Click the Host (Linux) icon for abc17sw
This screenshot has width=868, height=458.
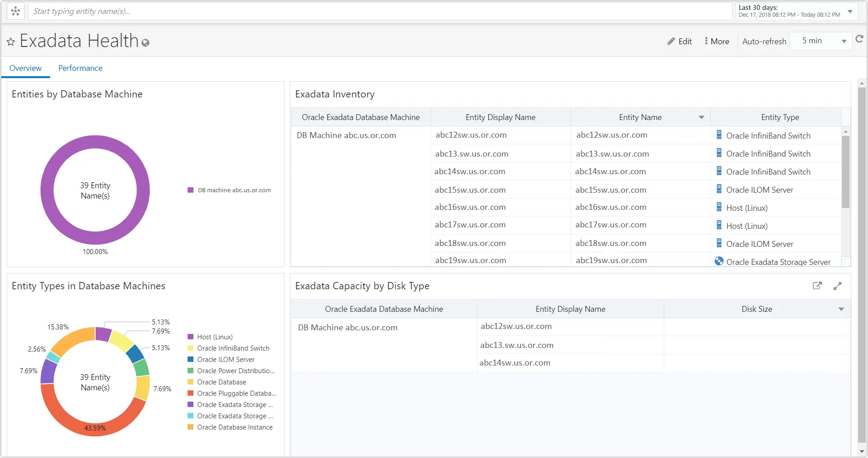point(719,225)
